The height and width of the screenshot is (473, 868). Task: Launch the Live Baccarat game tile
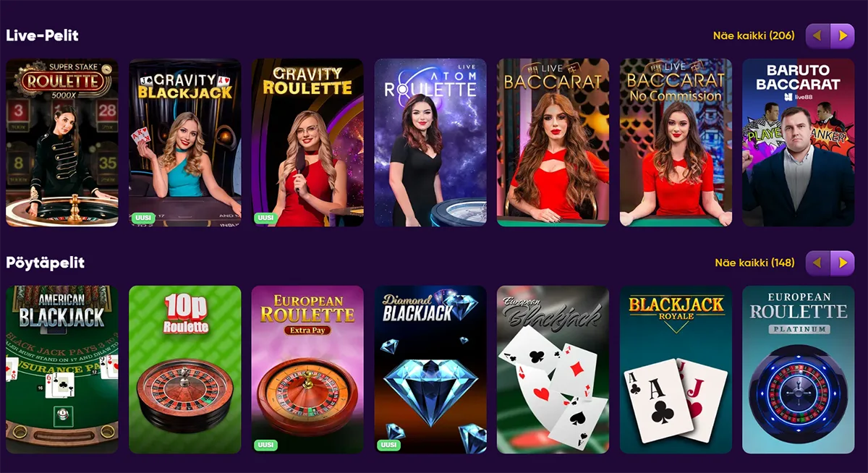pyautogui.click(x=553, y=142)
